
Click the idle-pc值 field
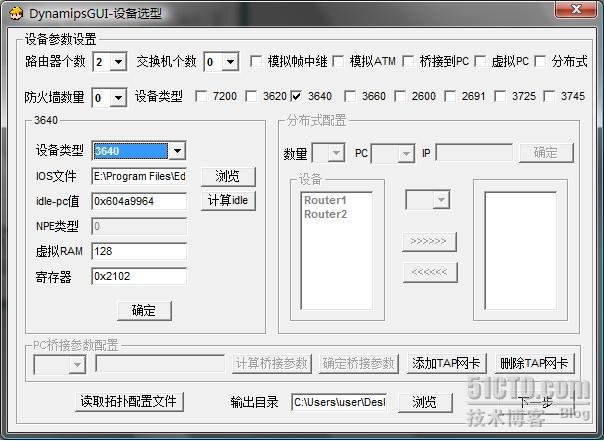pyautogui.click(x=139, y=201)
